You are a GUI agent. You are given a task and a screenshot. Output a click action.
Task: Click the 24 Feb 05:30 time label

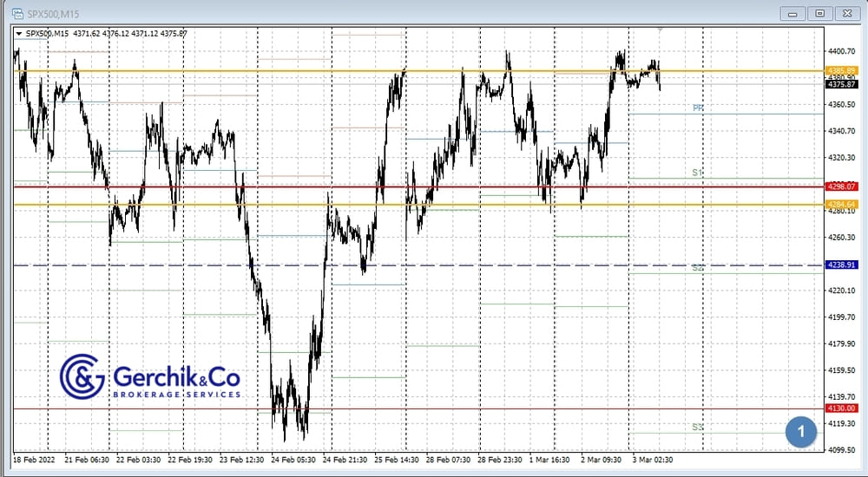294,460
